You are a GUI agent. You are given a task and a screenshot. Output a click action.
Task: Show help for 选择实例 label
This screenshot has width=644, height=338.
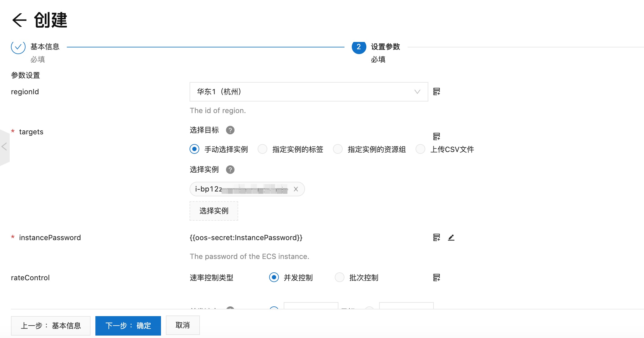tap(230, 170)
